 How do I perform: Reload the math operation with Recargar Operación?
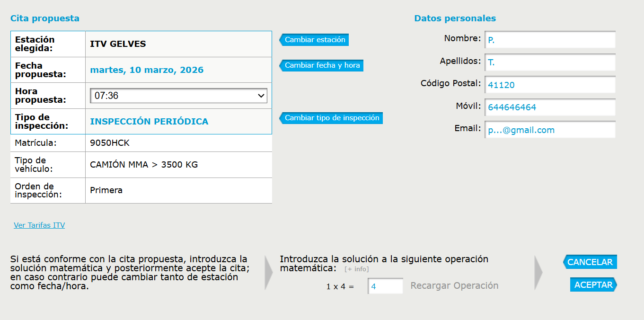pos(454,286)
